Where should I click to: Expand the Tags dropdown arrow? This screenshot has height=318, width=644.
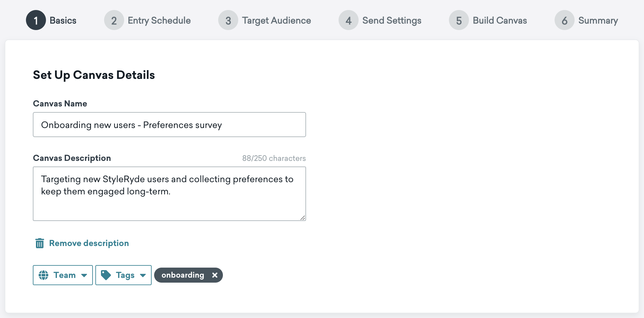[x=143, y=275]
